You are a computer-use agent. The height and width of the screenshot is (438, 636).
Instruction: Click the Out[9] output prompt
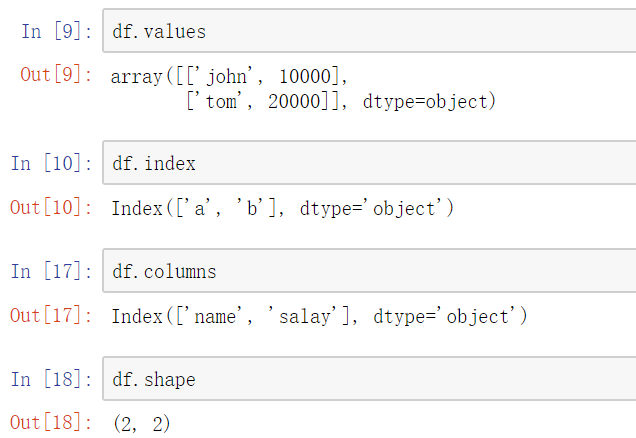click(55, 76)
